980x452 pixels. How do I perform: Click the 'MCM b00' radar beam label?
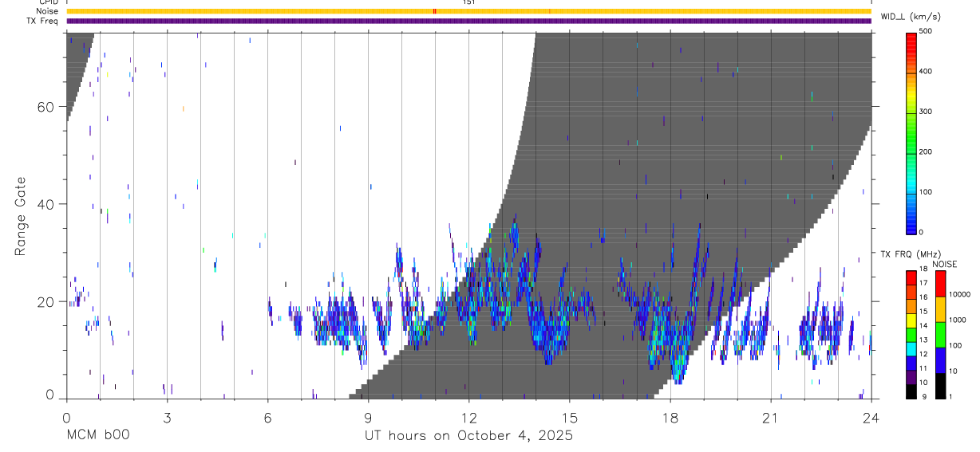[98, 435]
